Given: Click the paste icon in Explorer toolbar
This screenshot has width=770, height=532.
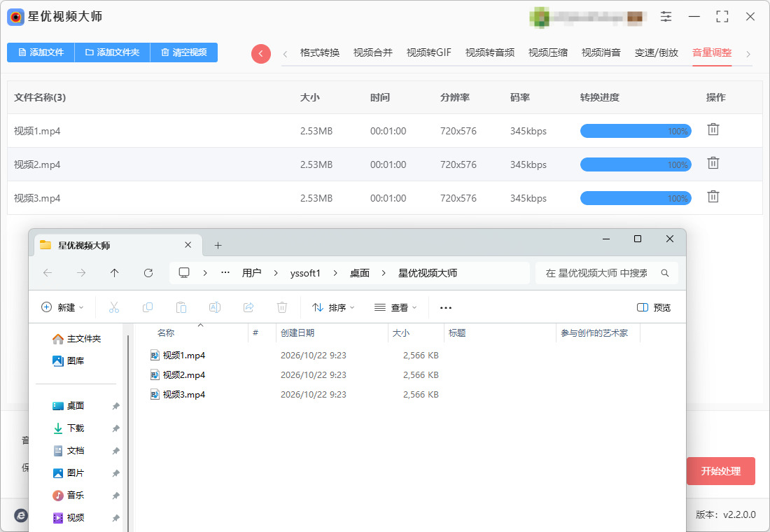Looking at the screenshot, I should 181,307.
